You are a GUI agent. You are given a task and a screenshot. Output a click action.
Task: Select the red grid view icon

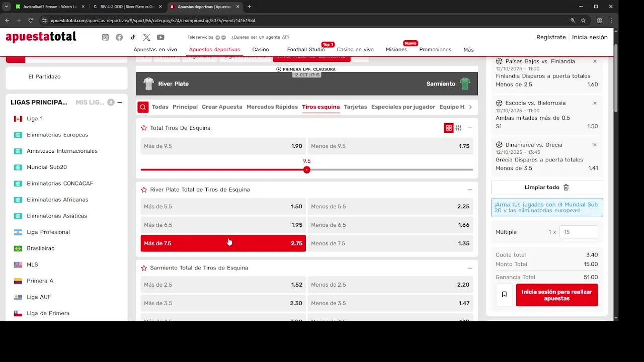[x=449, y=128]
